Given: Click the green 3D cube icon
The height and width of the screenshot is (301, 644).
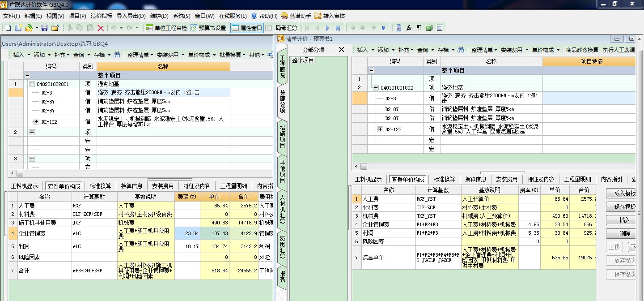Looking at the screenshot, I should [429, 28].
